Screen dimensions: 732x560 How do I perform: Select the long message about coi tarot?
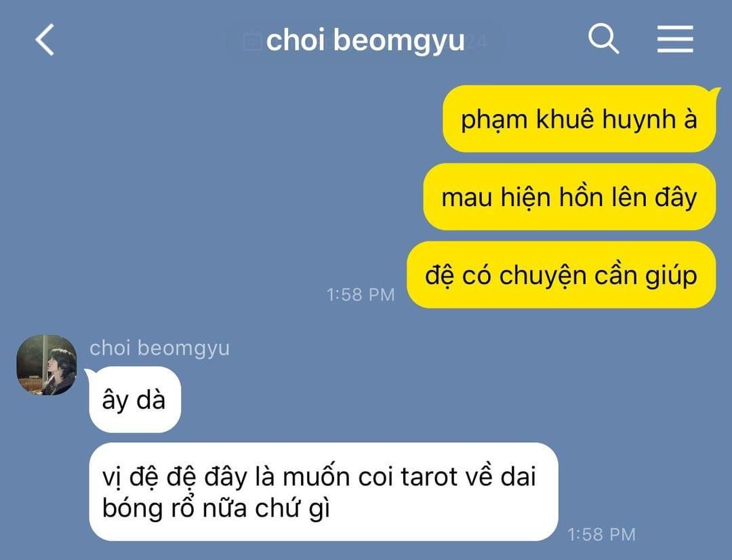coord(323,492)
